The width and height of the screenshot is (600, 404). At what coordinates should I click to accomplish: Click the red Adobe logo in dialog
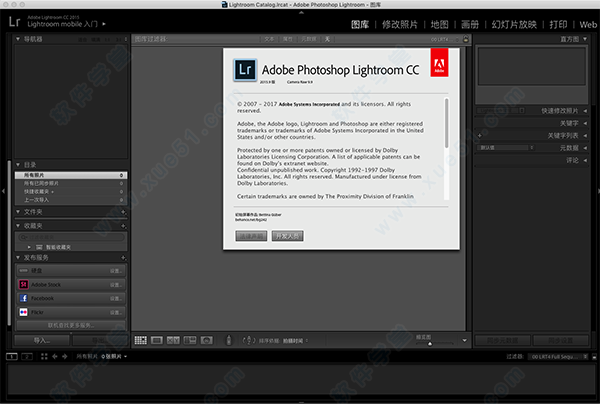point(439,63)
